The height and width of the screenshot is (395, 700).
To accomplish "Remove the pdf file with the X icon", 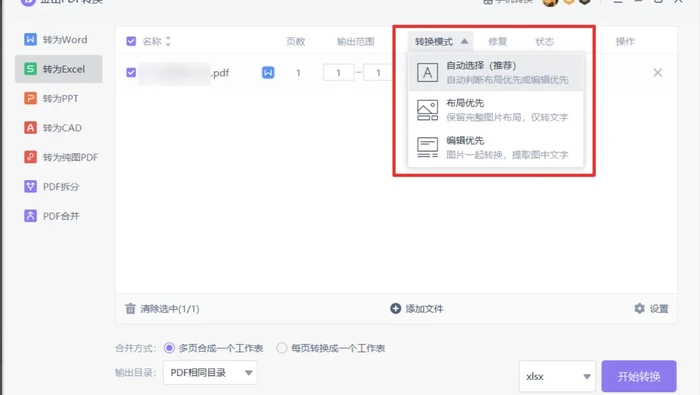I will tap(658, 72).
